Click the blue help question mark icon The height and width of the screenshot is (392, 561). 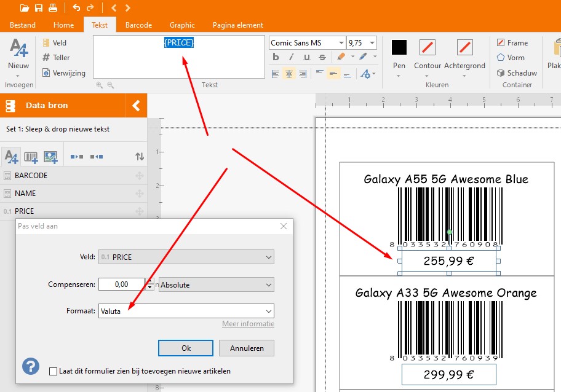coord(31,366)
